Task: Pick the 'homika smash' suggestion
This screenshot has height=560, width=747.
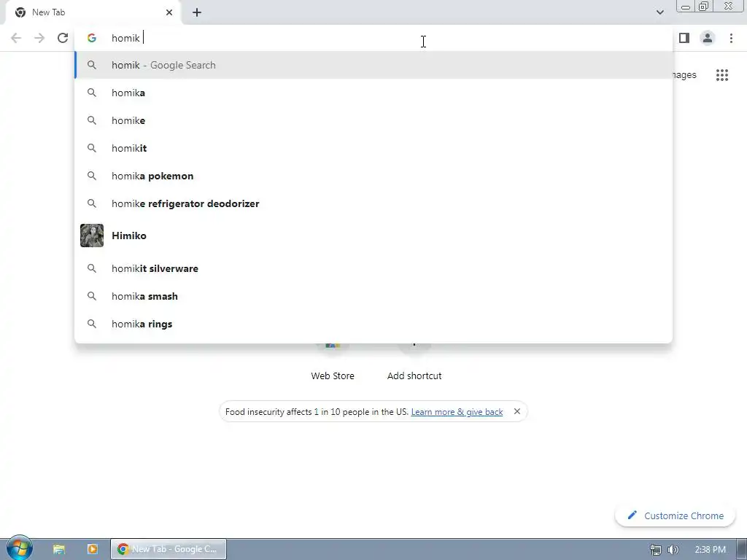Action: pos(373,296)
